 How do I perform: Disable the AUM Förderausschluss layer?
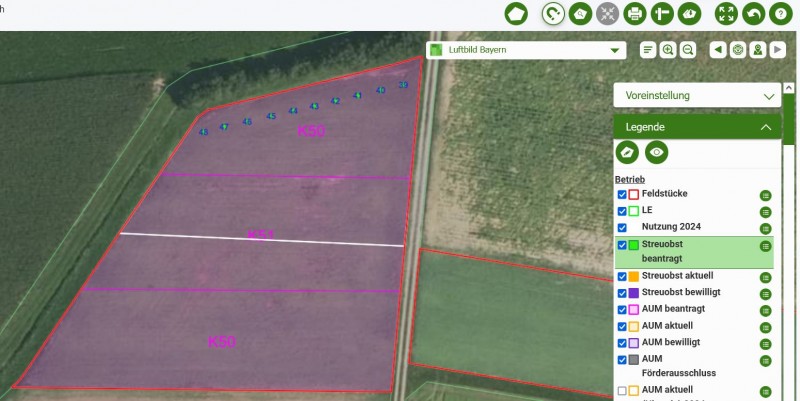pos(622,360)
